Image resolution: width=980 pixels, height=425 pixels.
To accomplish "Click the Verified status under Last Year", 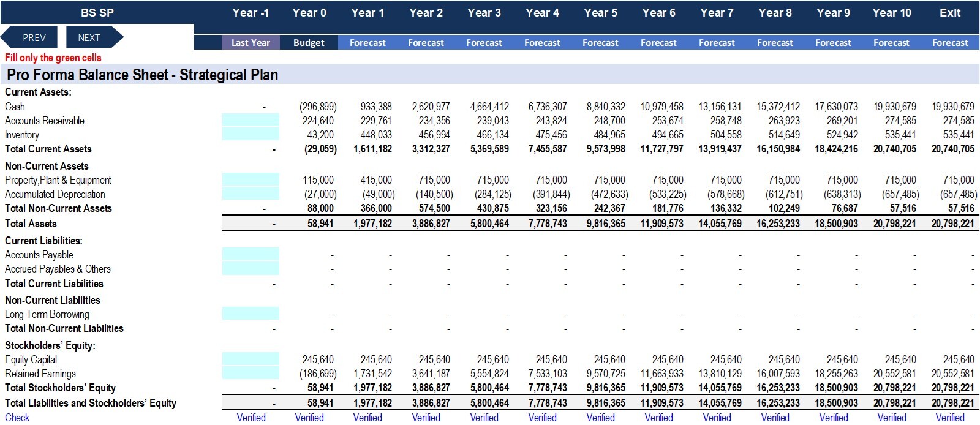I will 251,418.
